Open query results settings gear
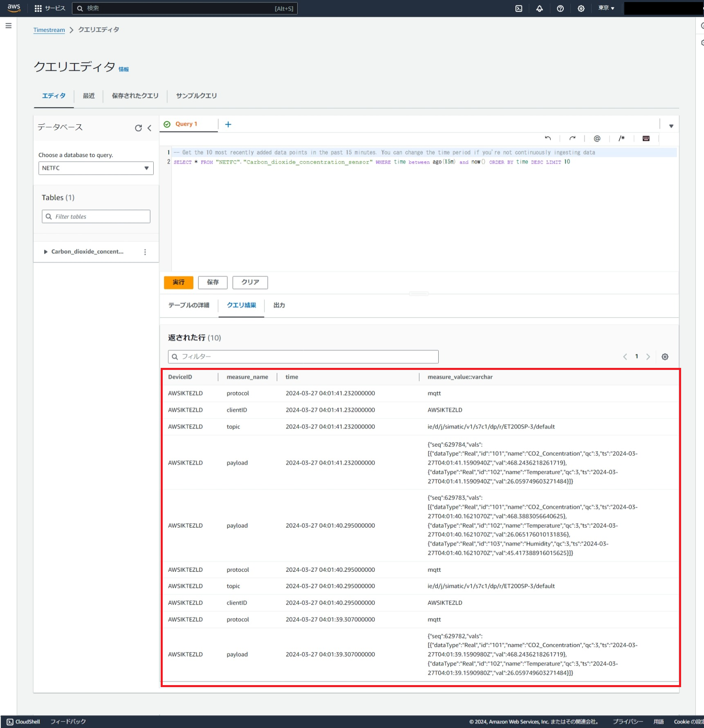The image size is (704, 728). pyautogui.click(x=665, y=356)
